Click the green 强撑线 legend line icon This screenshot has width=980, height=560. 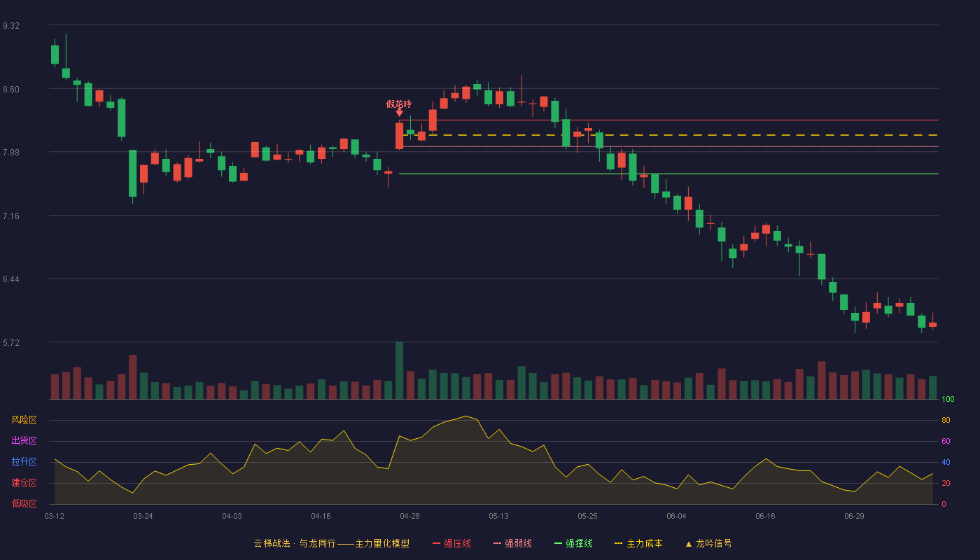(558, 544)
